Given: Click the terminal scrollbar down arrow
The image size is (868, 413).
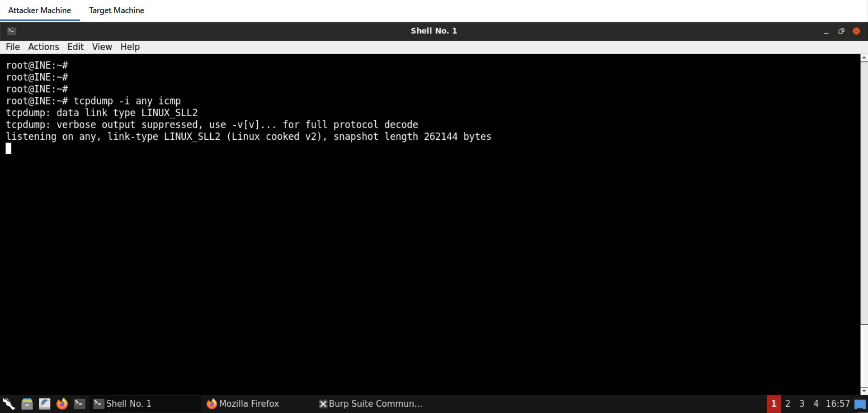Looking at the screenshot, I should tap(864, 391).
